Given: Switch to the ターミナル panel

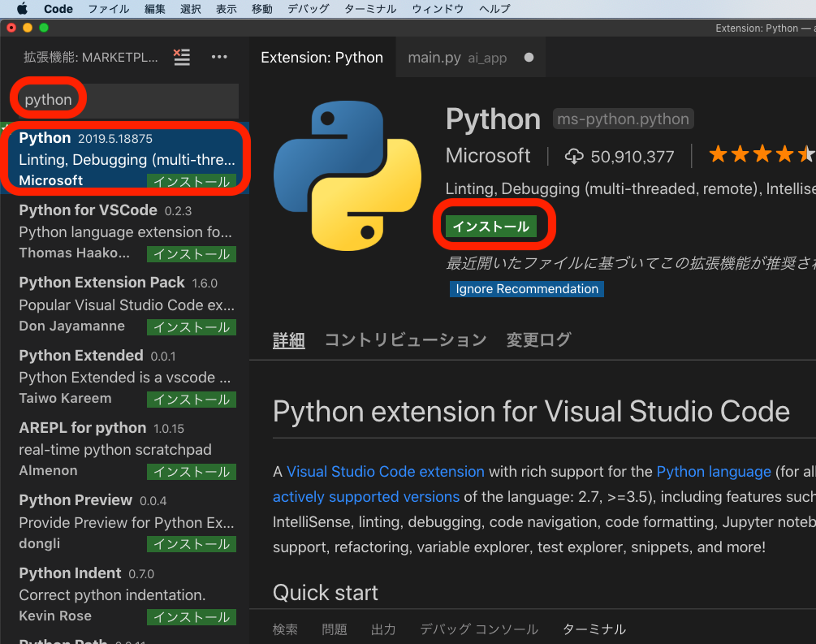Looking at the screenshot, I should (x=594, y=629).
